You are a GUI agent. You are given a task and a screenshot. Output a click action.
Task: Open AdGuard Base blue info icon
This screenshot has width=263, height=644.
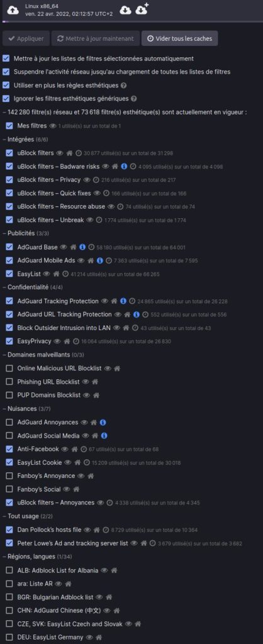82,247
